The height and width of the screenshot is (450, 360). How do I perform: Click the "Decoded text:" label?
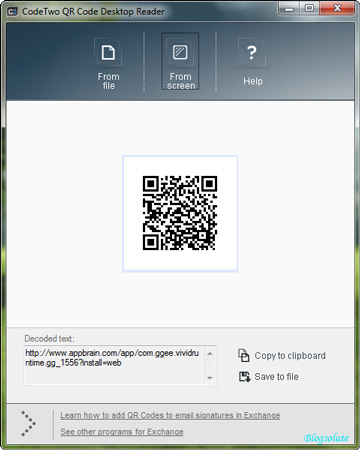(49, 339)
